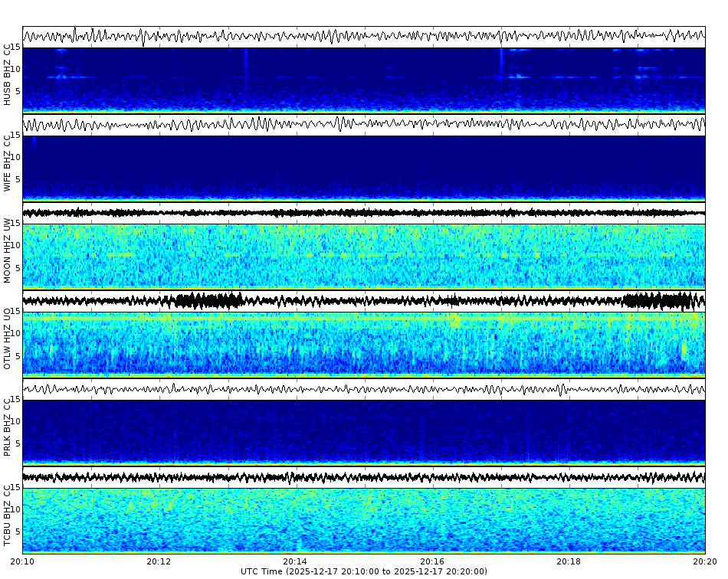The width and height of the screenshot is (728, 579).
Task: Select the TCBU BHZ CC station label
Action: pos(8,513)
